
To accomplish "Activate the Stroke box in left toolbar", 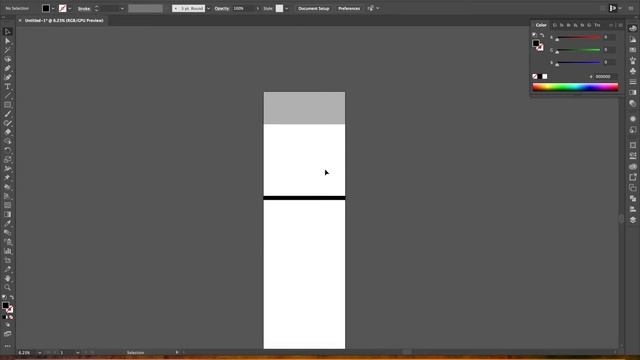I will click(x=10, y=310).
